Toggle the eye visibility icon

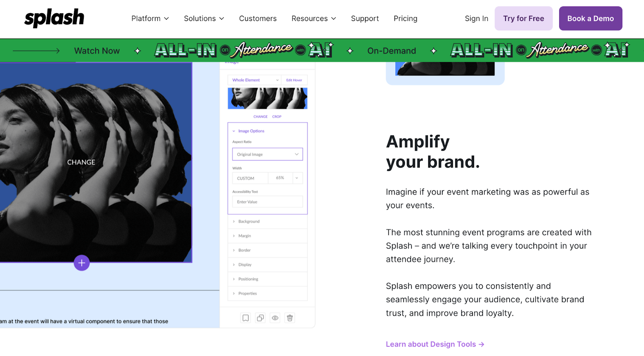(275, 318)
